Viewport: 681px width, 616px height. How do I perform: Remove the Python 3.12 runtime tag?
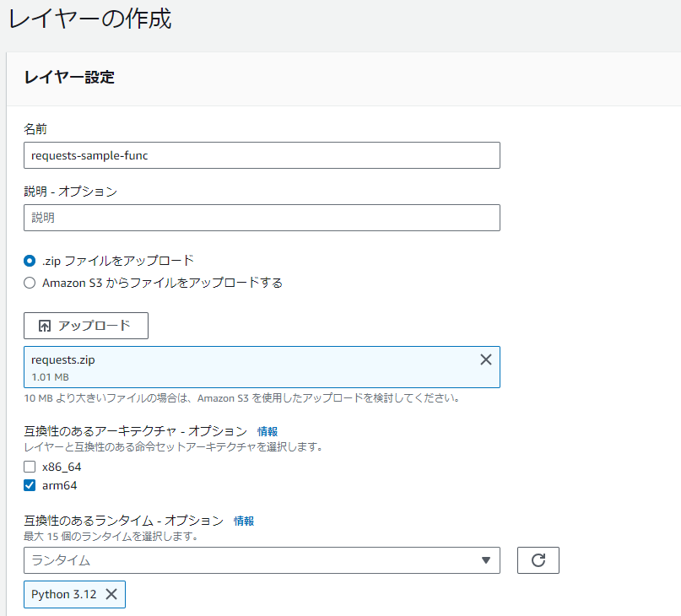point(111,594)
